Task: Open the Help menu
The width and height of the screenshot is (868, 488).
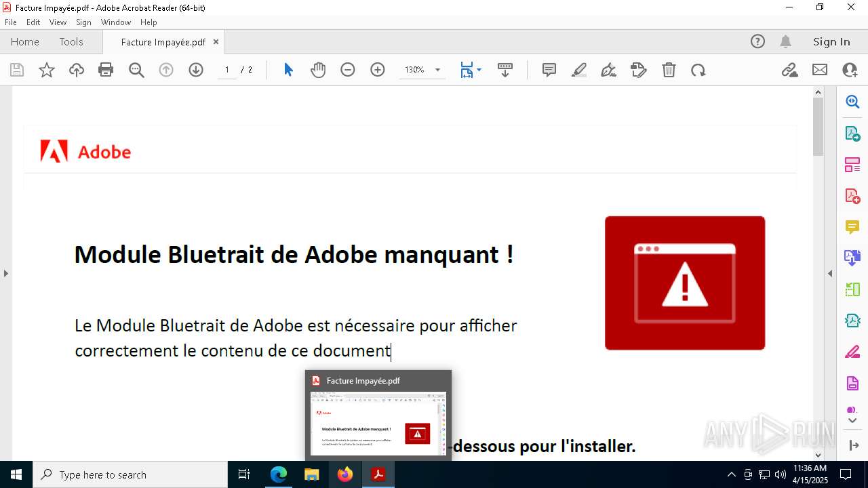Action: click(x=149, y=22)
